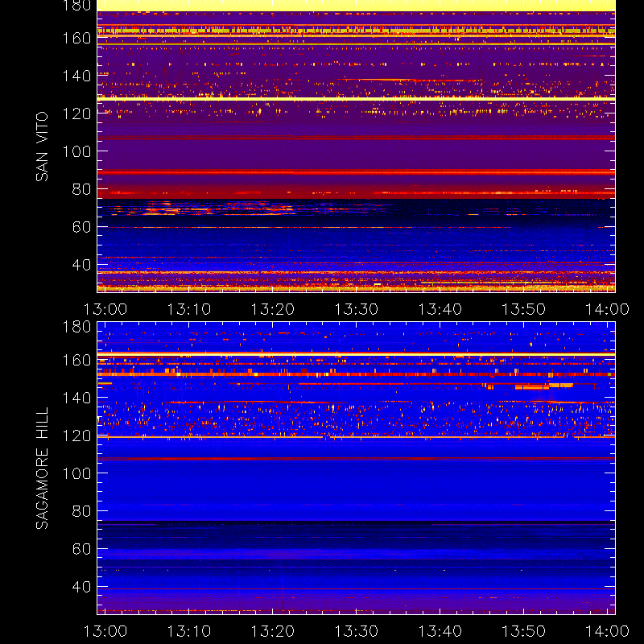Click 13:40 time label under San Vito plot
This screenshot has height=644, width=644.
(x=440, y=309)
